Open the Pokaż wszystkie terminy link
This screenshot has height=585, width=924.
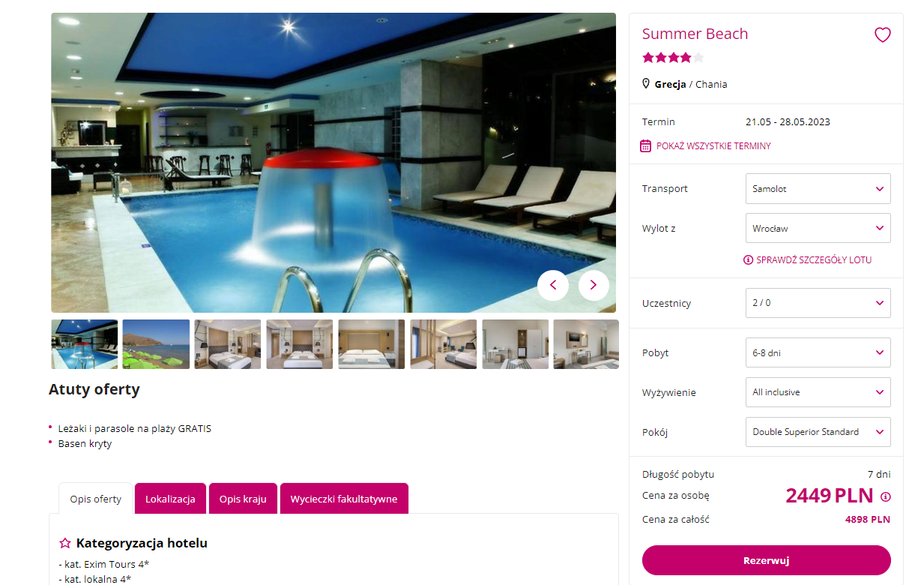tap(713, 146)
